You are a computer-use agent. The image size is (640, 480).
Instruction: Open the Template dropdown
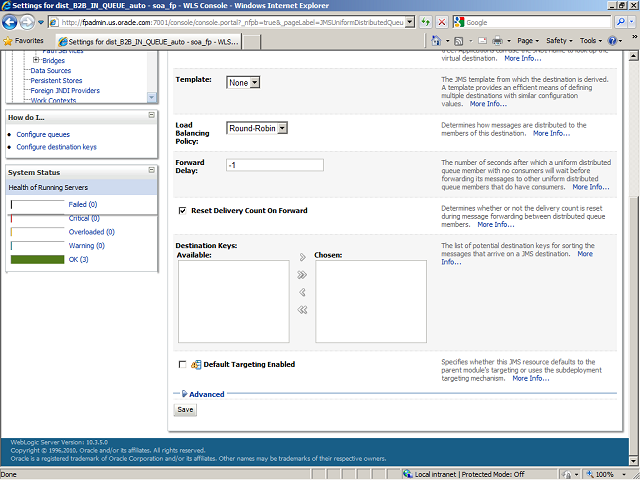click(243, 83)
